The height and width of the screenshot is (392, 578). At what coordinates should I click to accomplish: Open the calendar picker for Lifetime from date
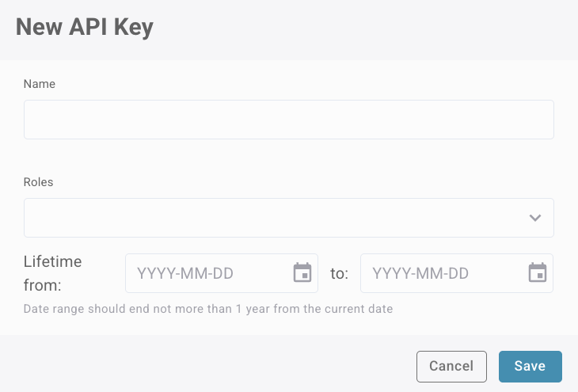click(x=302, y=273)
